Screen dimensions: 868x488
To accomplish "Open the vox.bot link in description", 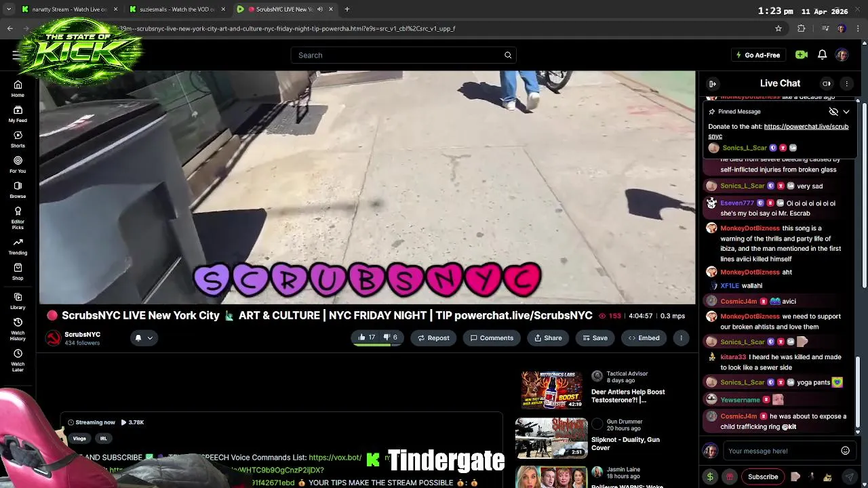I will point(335,457).
